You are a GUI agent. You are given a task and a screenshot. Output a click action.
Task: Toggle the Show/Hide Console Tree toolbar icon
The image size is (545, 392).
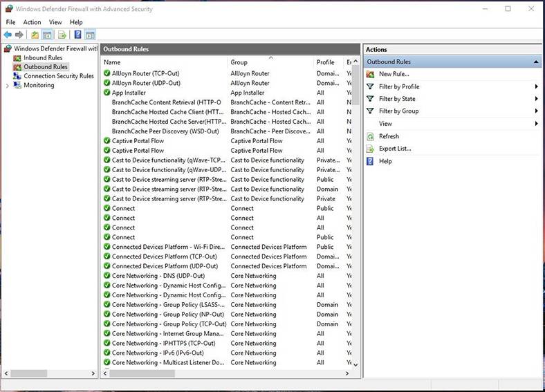coord(47,35)
